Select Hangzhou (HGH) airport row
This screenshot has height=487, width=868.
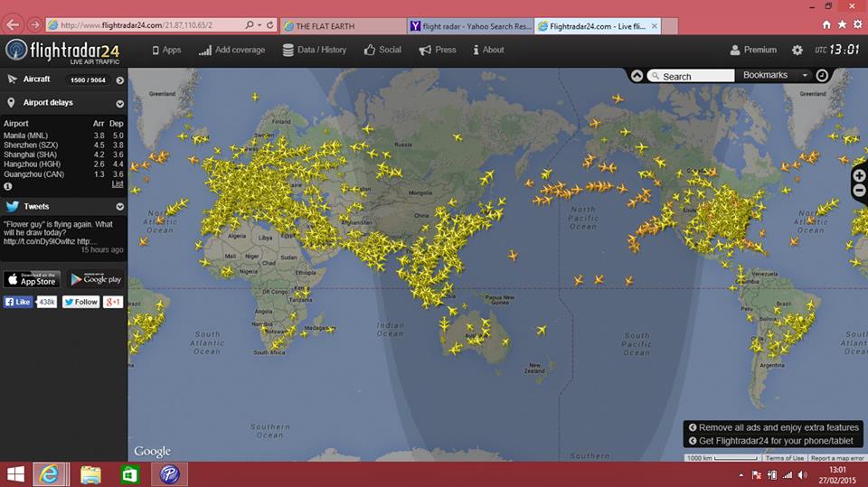[63, 164]
